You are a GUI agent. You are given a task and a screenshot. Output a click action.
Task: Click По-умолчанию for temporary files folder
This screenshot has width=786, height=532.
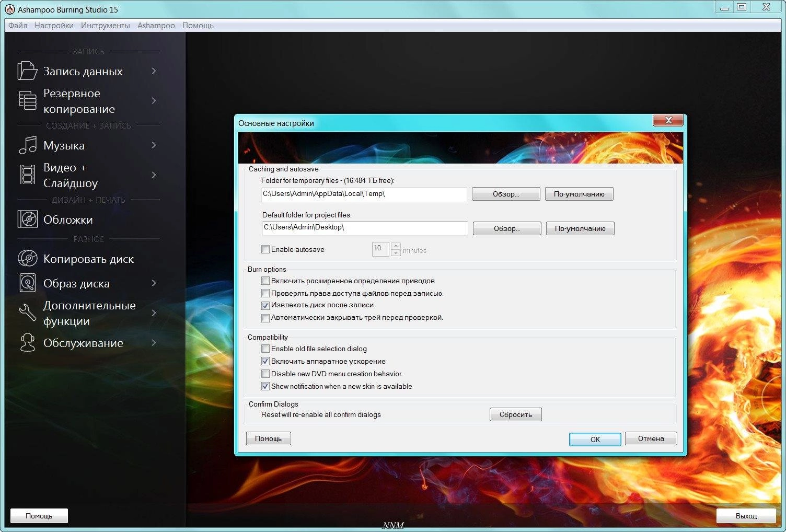point(579,194)
